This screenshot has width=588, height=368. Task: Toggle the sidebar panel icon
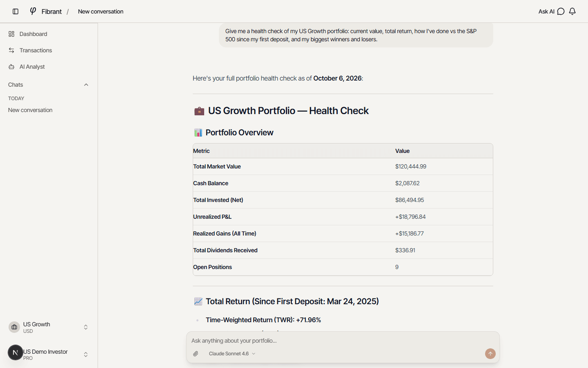[16, 11]
